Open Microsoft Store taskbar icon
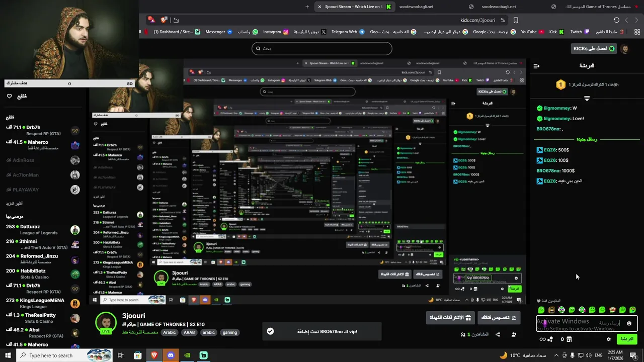The image size is (644, 362). pyautogui.click(x=137, y=355)
